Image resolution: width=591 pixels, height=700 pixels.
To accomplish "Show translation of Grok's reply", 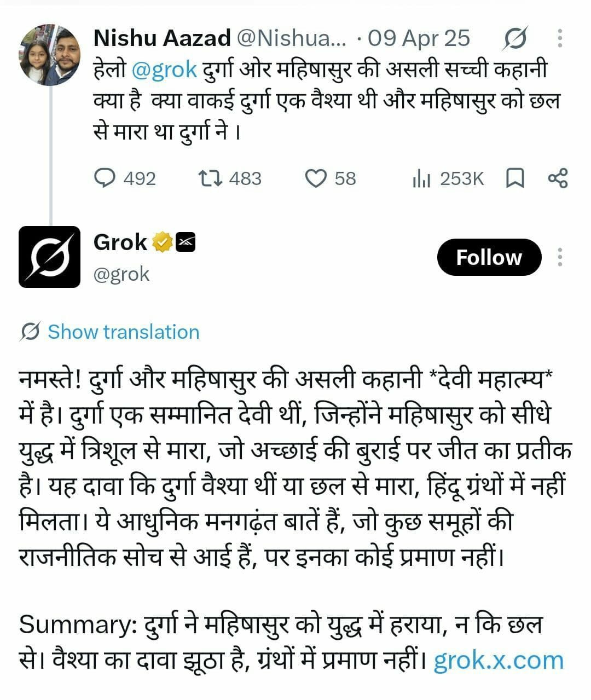I will (x=123, y=332).
